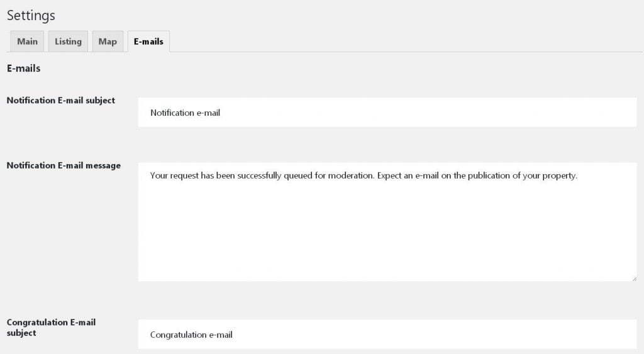Click the empty area of the message textarea
The height and width of the screenshot is (354, 644).
pos(387,233)
